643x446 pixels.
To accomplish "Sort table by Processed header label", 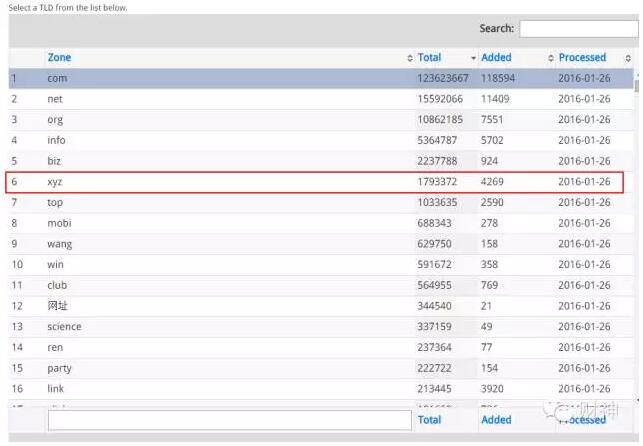I will pos(582,58).
